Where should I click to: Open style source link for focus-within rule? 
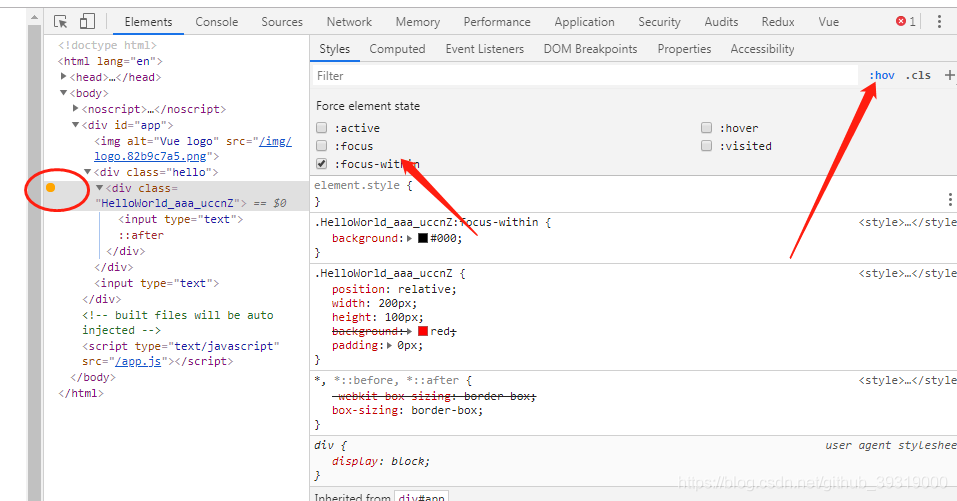click(x=908, y=222)
